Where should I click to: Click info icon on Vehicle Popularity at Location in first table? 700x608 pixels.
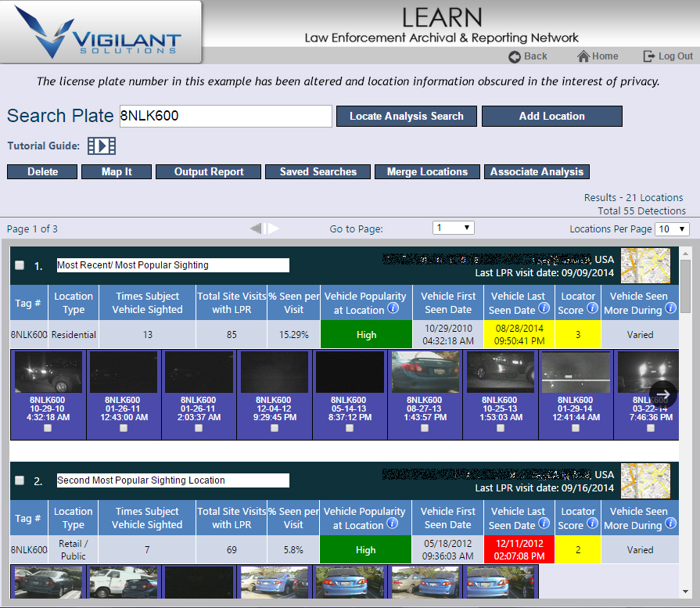point(393,309)
